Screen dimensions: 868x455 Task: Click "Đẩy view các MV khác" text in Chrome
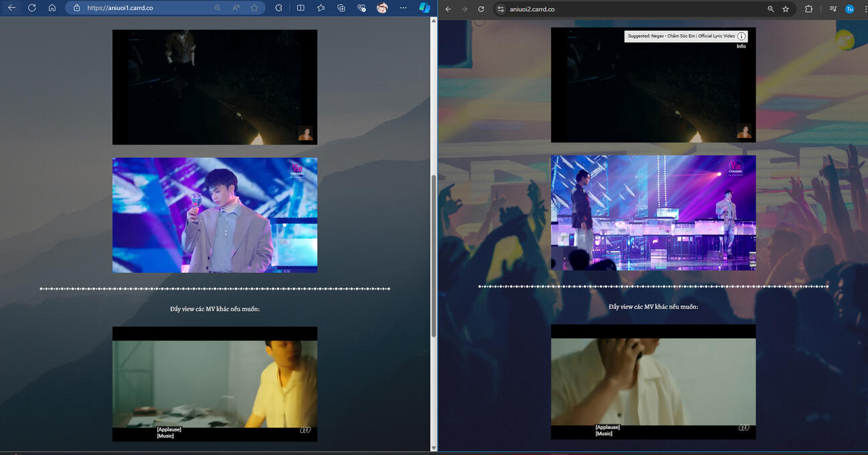653,306
